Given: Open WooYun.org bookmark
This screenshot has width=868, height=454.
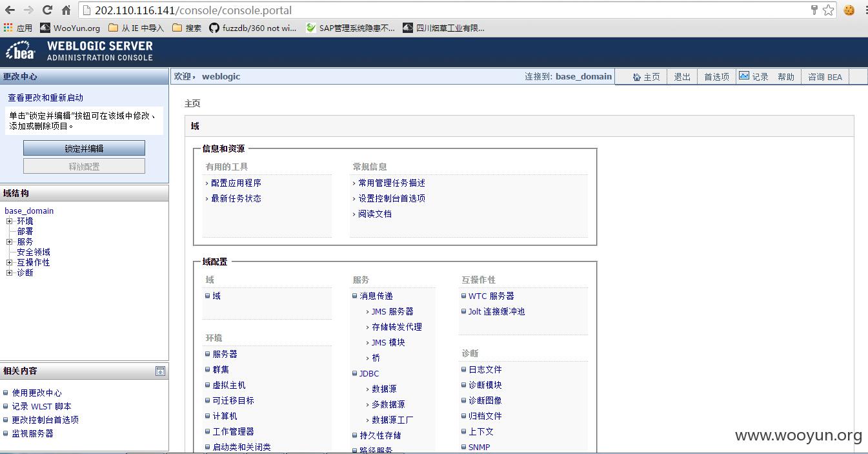Looking at the screenshot, I should [x=70, y=28].
